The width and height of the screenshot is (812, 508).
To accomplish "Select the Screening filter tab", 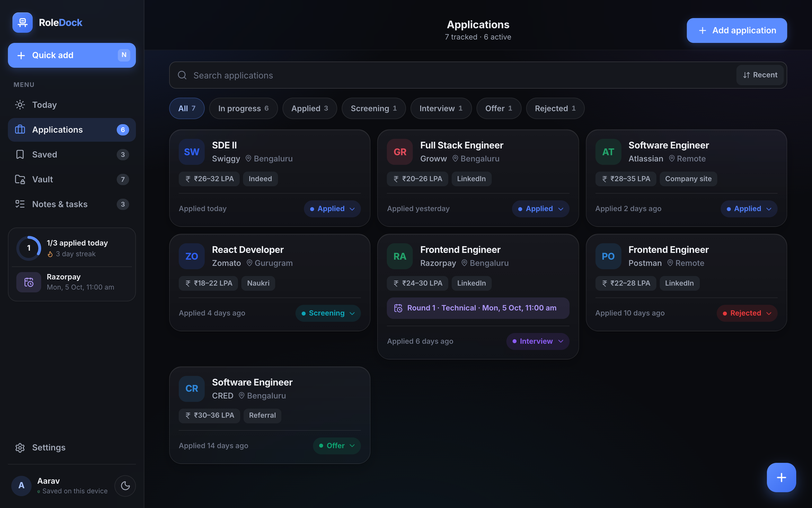I will [x=374, y=108].
